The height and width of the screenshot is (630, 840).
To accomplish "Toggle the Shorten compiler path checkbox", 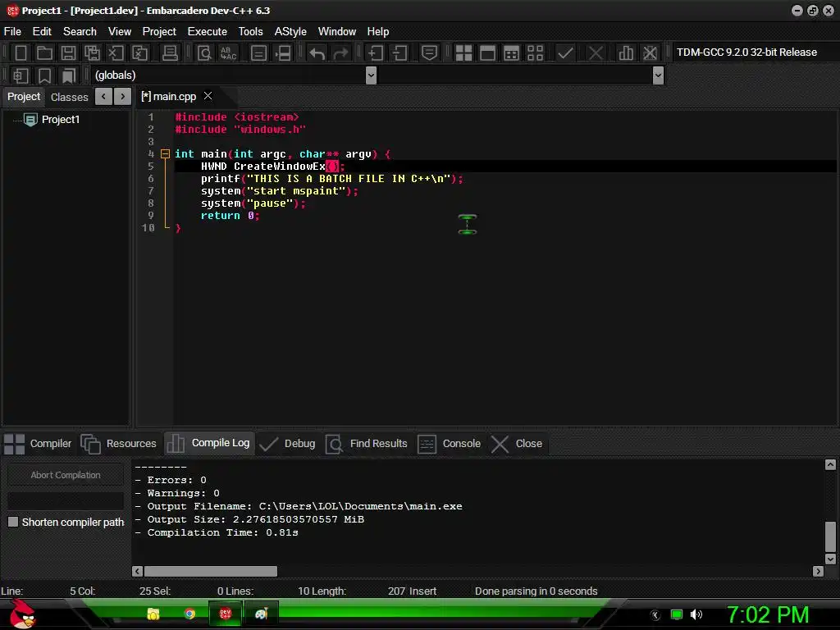I will click(x=13, y=522).
